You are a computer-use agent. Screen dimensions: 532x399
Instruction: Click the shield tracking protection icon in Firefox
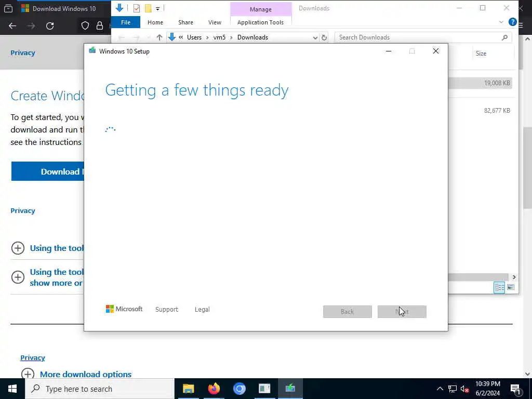click(x=85, y=26)
